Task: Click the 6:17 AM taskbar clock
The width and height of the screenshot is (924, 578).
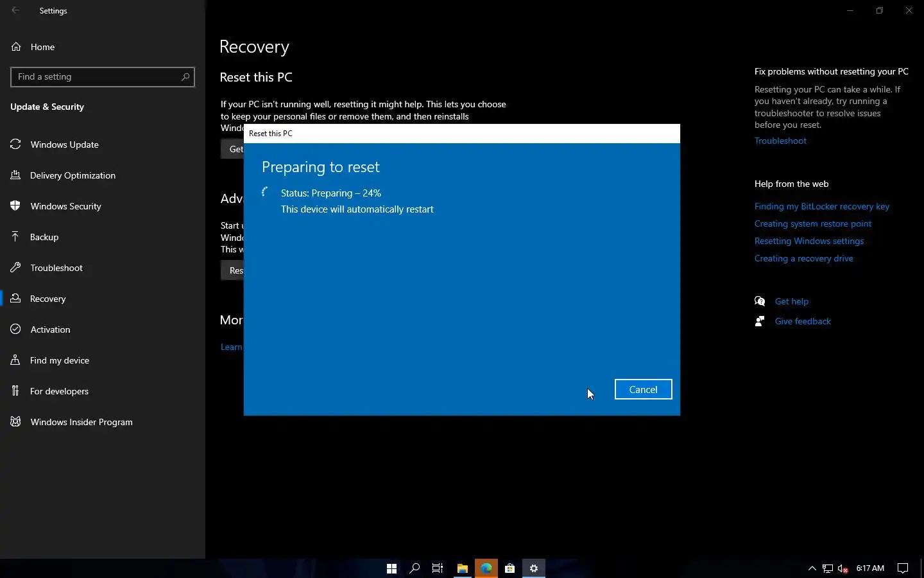Action: (870, 568)
